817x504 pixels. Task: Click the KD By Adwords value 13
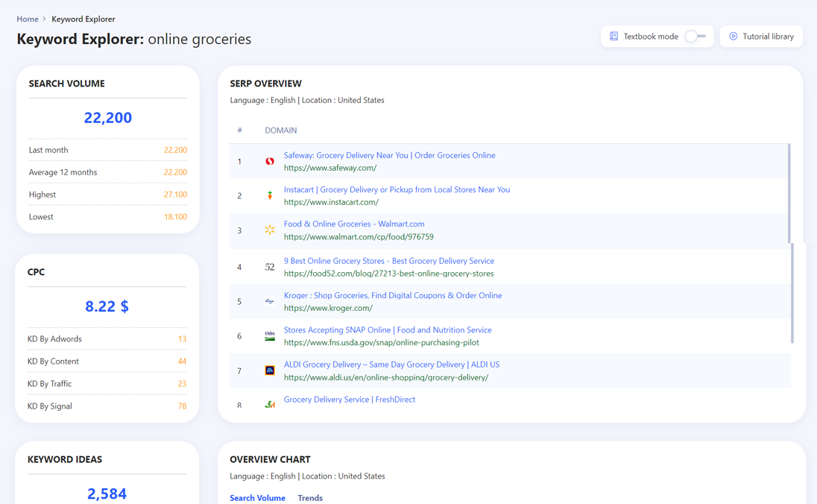183,339
